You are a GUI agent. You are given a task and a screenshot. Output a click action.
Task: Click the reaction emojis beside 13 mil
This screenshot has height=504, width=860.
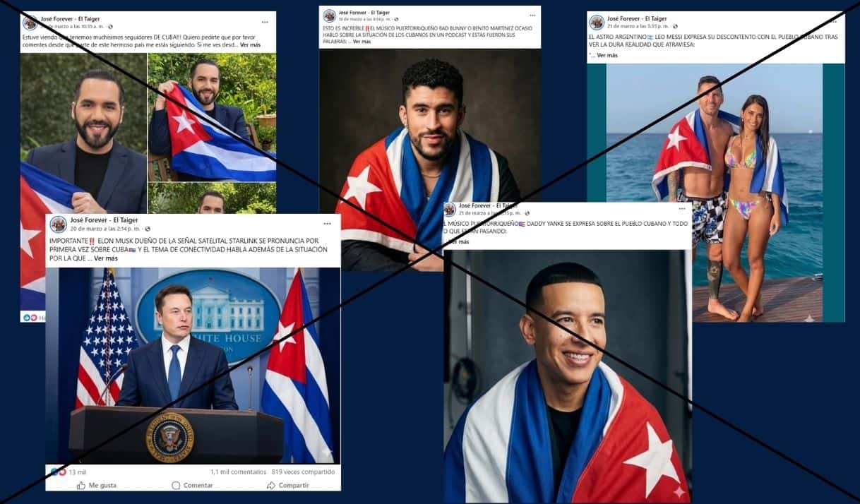coord(57,472)
